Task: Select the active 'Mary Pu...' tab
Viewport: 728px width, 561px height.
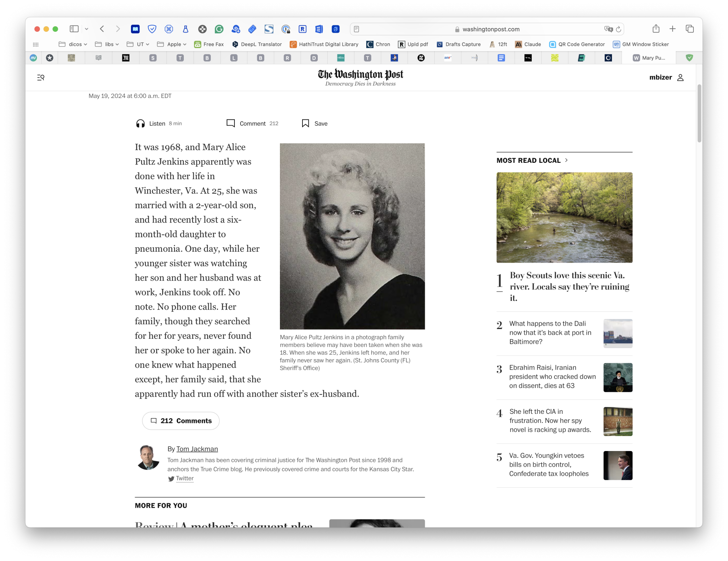Action: (649, 58)
